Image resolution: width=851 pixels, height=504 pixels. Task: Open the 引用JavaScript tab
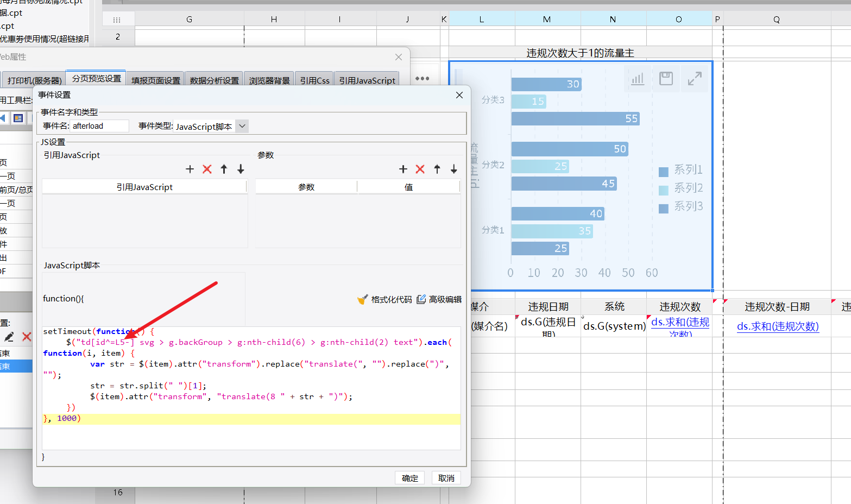367,80
